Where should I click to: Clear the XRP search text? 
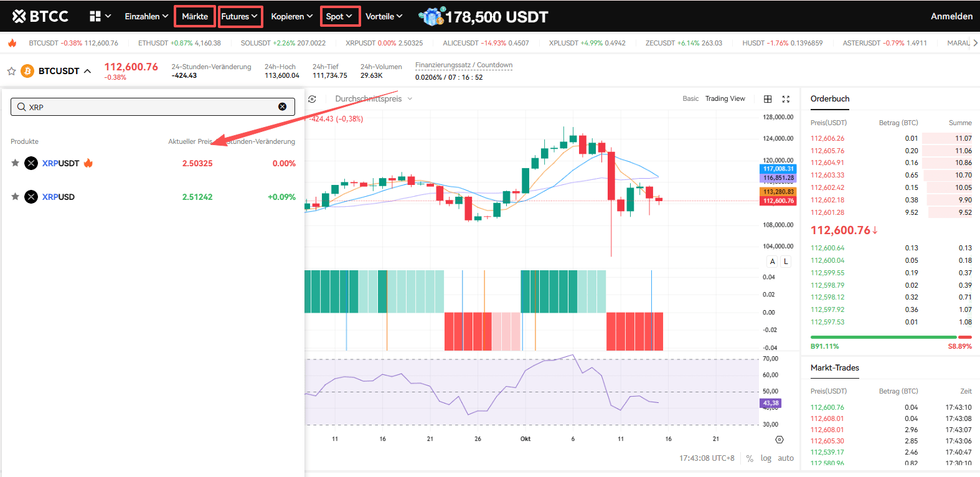pyautogui.click(x=282, y=106)
